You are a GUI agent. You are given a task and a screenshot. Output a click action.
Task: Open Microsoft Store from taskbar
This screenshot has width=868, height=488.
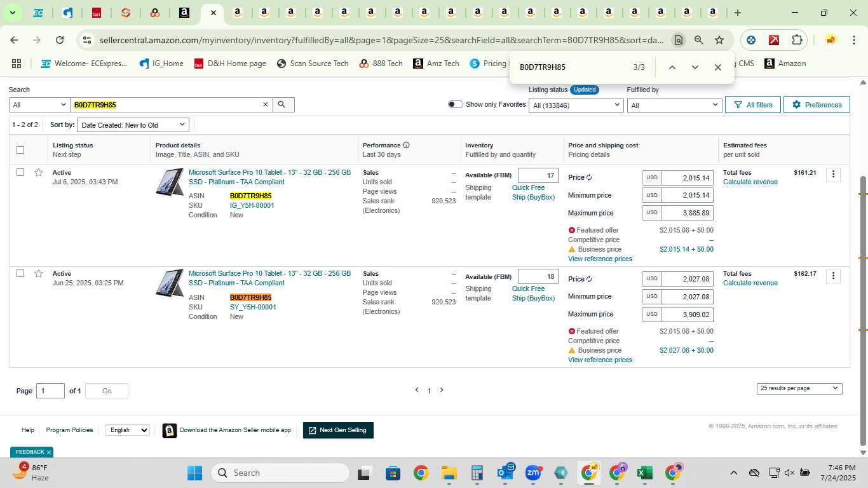click(393, 473)
